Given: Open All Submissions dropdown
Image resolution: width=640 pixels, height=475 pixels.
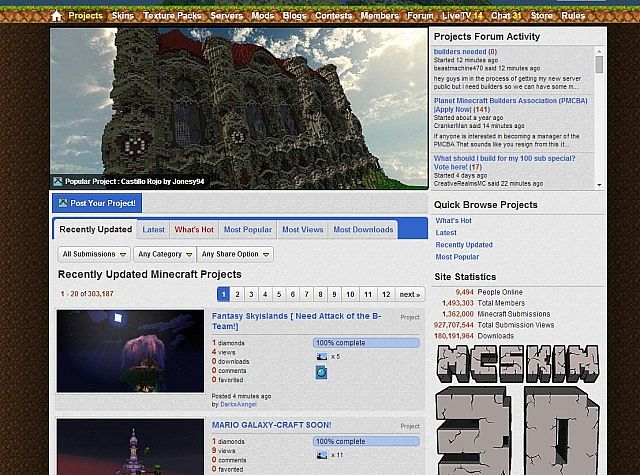Looking at the screenshot, I should (94, 254).
